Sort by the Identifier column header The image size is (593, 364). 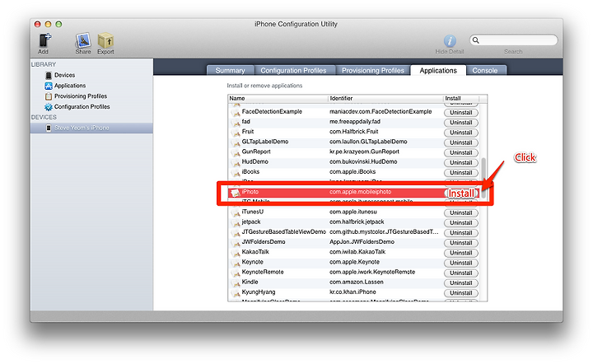pyautogui.click(x=385, y=98)
